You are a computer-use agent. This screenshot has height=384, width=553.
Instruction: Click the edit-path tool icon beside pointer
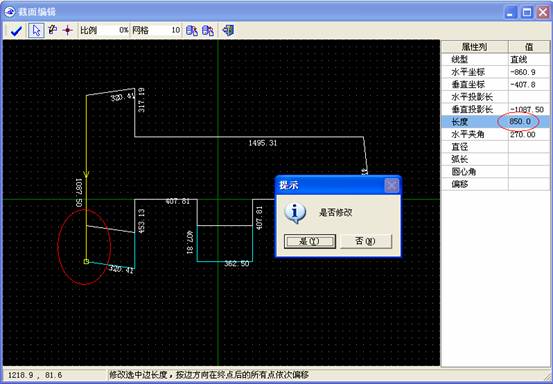tap(52, 30)
